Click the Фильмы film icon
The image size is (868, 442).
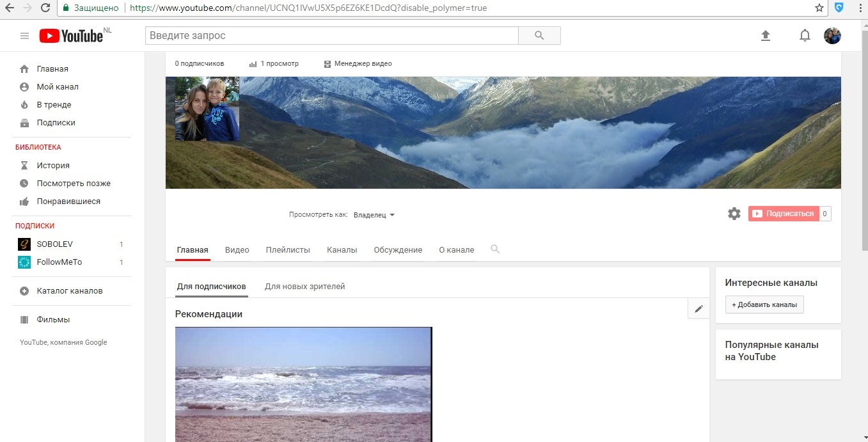click(x=24, y=320)
